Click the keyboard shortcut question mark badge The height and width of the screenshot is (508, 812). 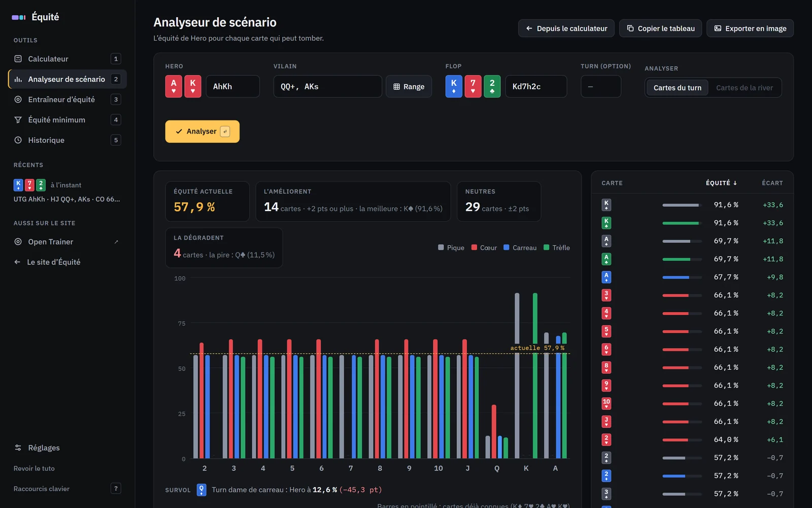(x=116, y=489)
